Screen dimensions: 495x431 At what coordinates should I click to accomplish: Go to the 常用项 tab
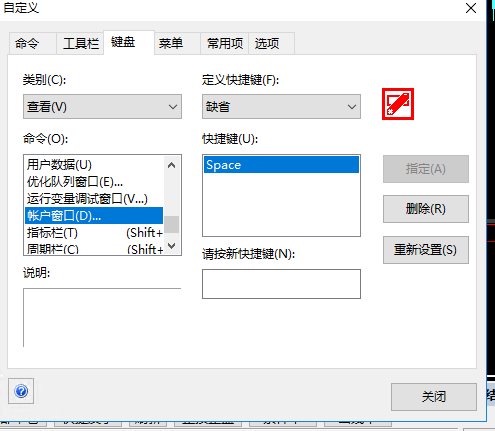225,43
